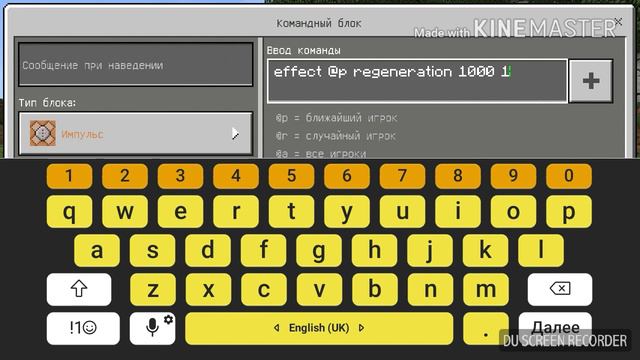This screenshot has height=360, width=640.
Task: Tap the backspace delete key
Action: (560, 289)
